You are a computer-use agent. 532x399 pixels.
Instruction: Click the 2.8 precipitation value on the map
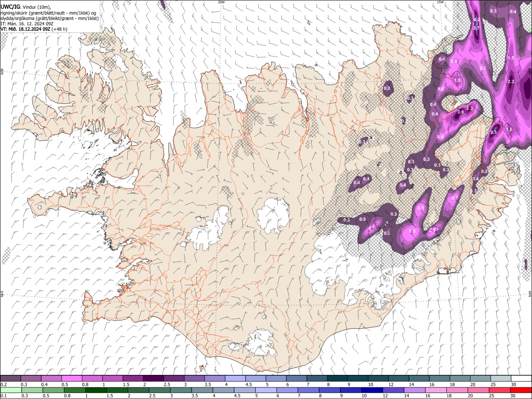461,112
